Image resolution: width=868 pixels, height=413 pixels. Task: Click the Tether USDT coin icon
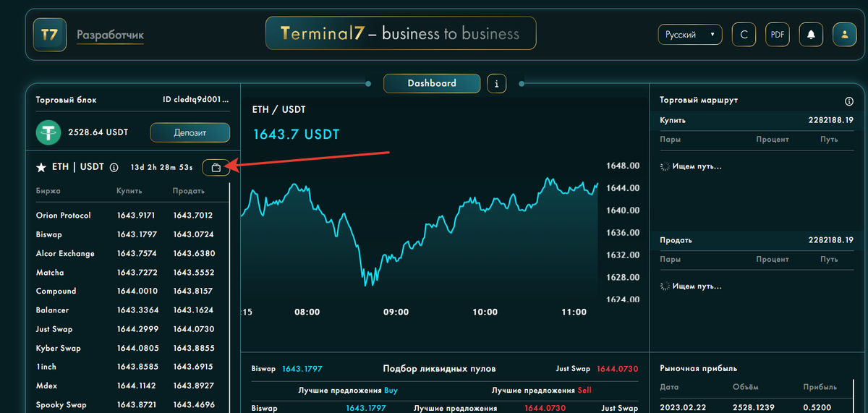[48, 132]
